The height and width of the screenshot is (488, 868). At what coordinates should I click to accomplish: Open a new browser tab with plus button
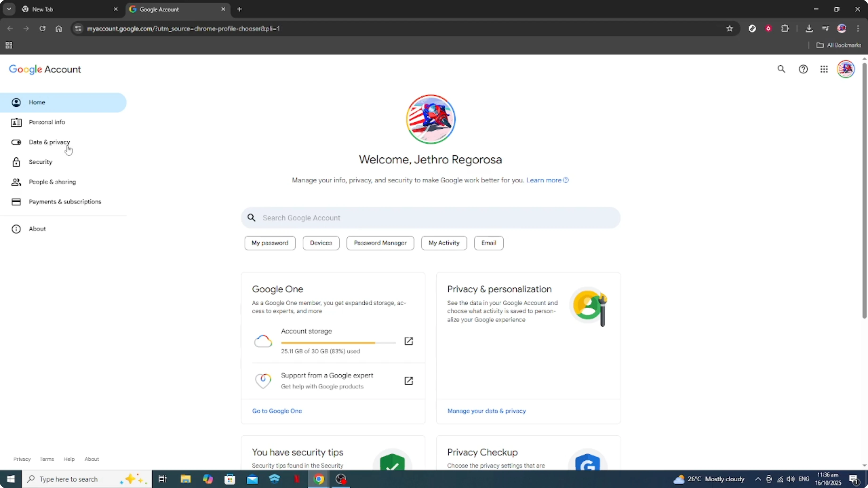coord(240,9)
